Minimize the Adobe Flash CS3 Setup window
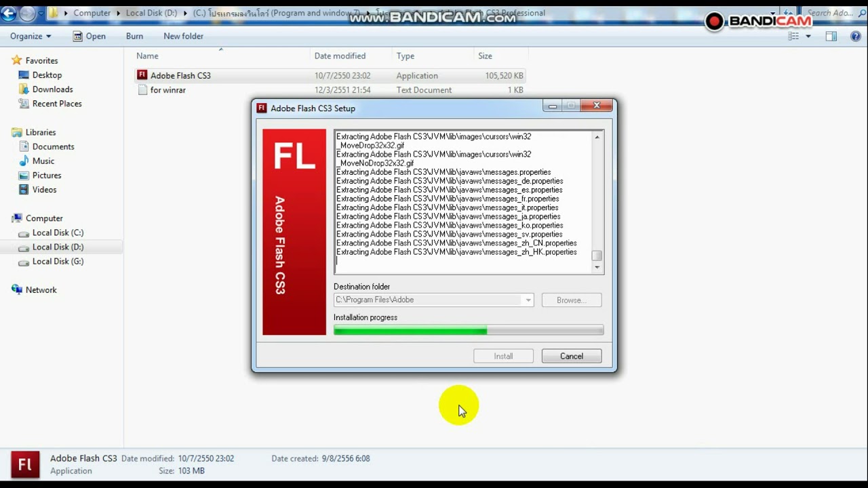 553,106
